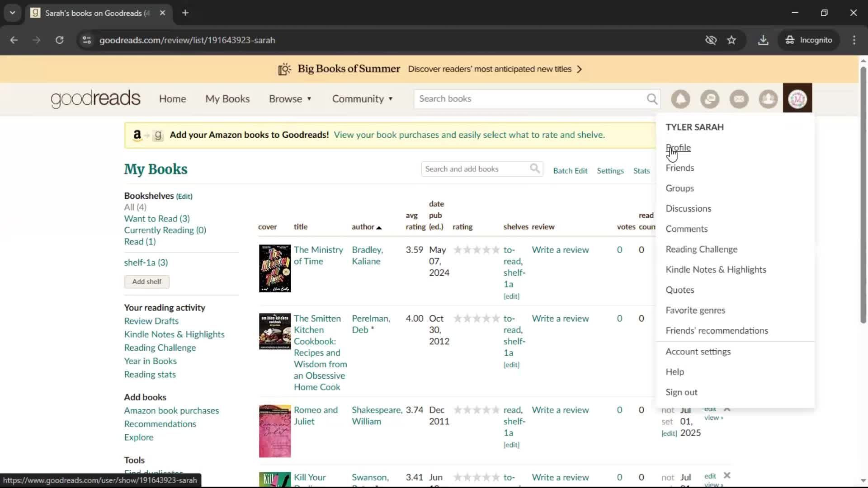Click the tracking protection eye icon
The width and height of the screenshot is (868, 488).
click(711, 40)
